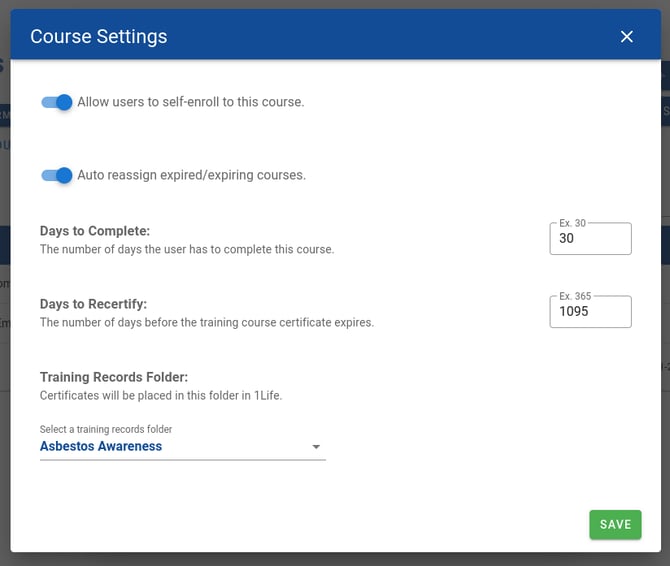Screen dimensions: 670x566
Task: Click the Course Settings dialog title
Action: [x=99, y=37]
